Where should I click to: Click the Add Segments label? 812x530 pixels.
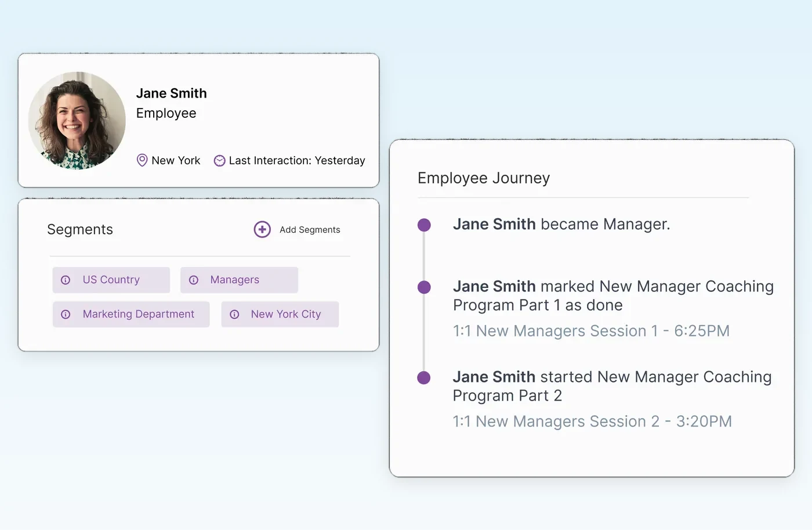coord(310,230)
